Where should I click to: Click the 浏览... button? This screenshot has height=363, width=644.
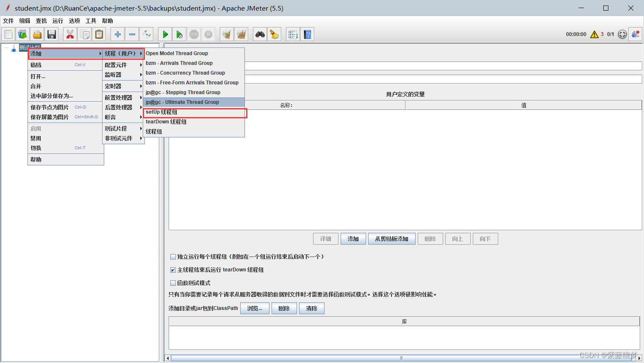click(255, 308)
